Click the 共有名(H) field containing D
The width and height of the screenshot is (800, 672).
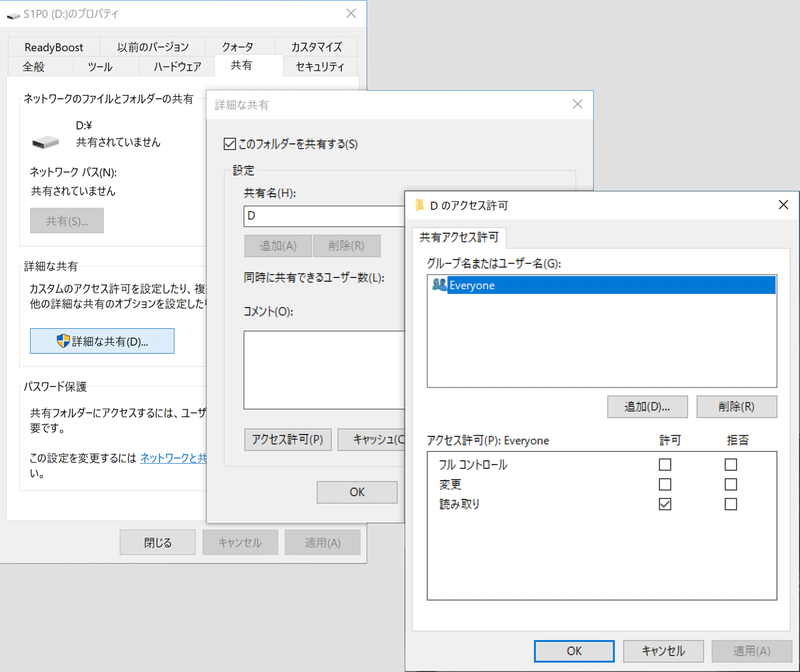(324, 216)
